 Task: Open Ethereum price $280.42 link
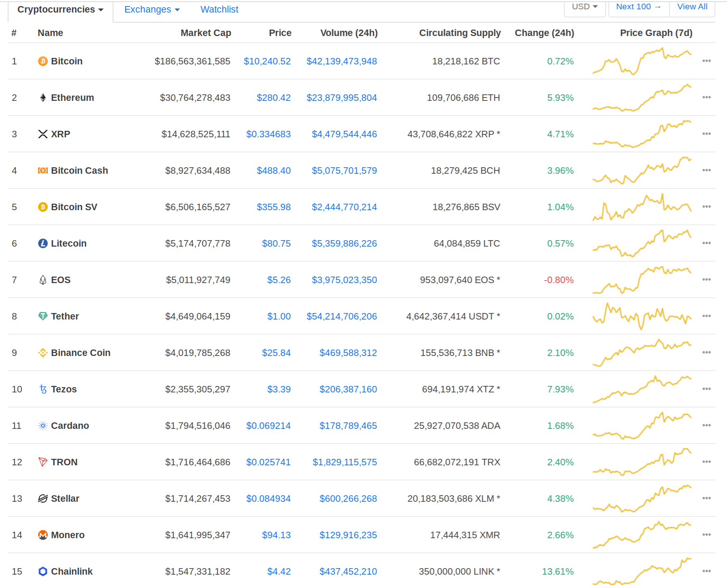point(274,98)
